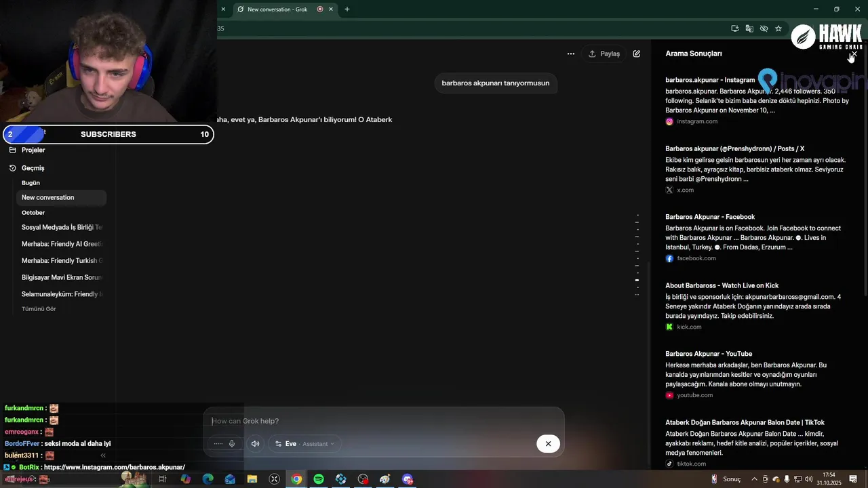Collapse sidebar with double chevron icon

click(103, 455)
